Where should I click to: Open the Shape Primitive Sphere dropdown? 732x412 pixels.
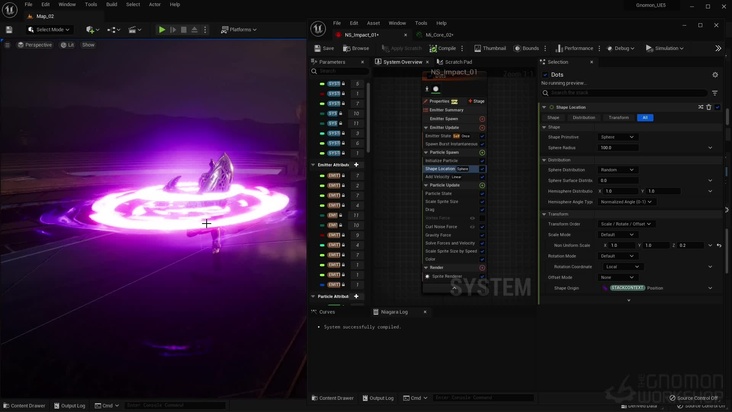coord(617,137)
